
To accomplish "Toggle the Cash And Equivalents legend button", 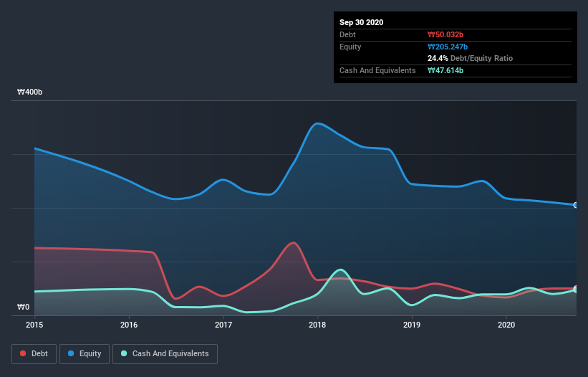I will point(165,354).
